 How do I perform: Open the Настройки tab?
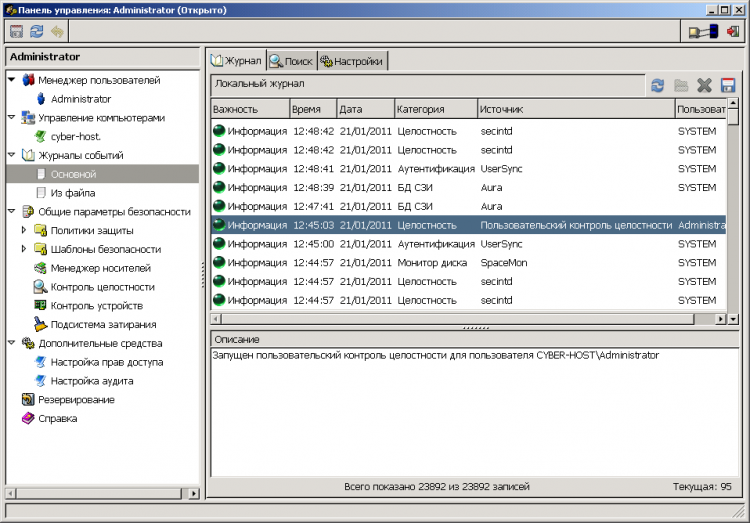tap(353, 61)
